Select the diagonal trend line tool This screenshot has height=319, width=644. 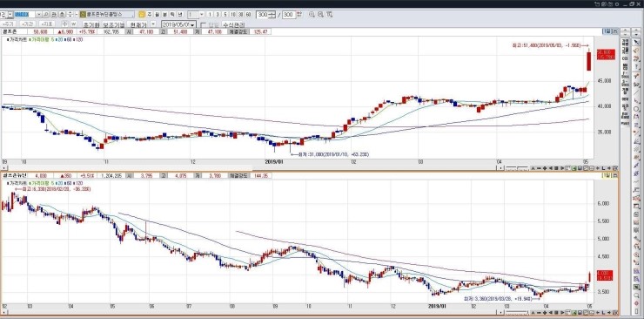636,92
